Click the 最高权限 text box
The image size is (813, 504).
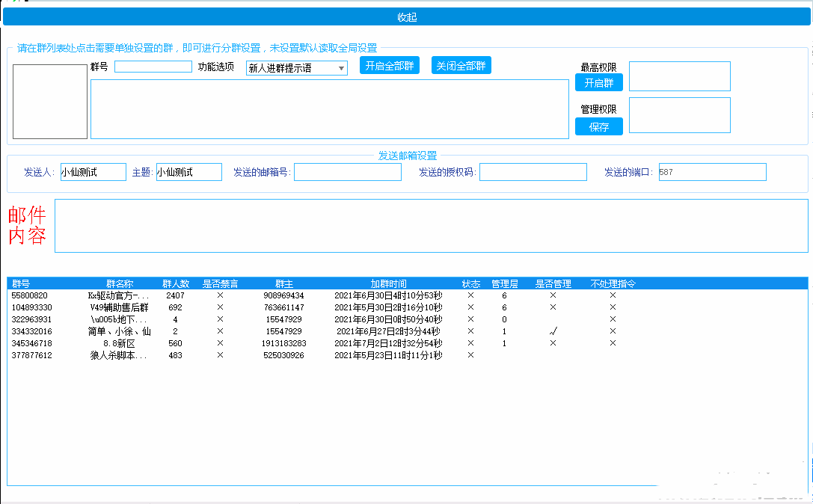(x=679, y=76)
